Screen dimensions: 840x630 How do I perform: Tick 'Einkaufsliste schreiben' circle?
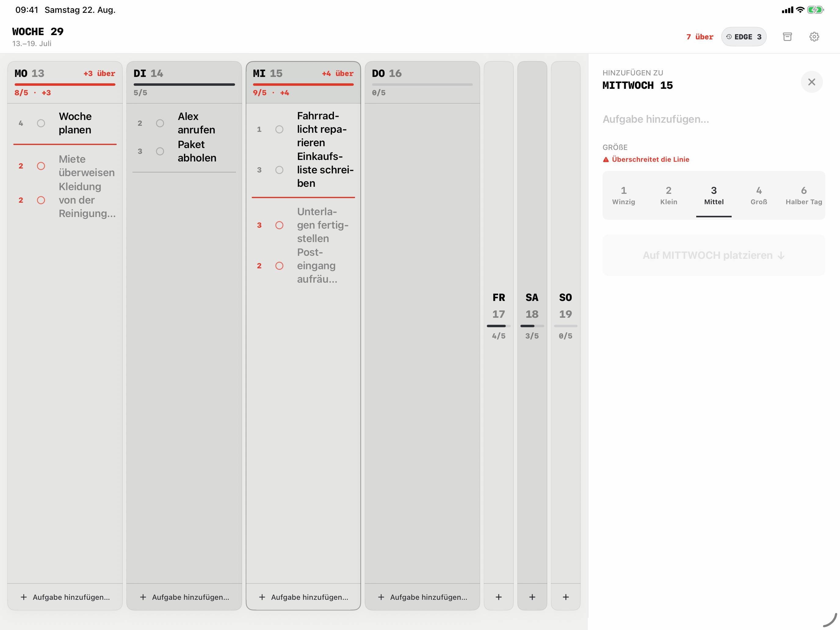[279, 170]
